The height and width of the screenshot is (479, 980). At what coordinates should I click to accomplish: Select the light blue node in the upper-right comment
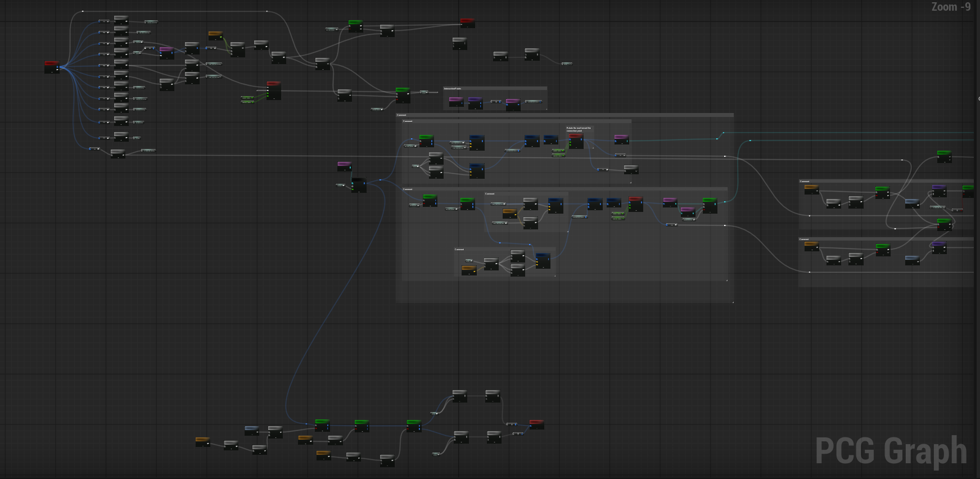click(x=912, y=204)
